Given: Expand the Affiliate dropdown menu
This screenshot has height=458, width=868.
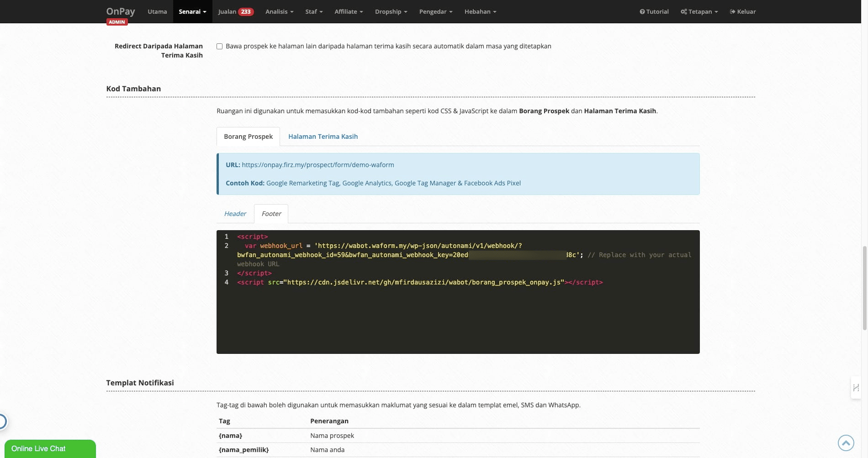Looking at the screenshot, I should [349, 11].
